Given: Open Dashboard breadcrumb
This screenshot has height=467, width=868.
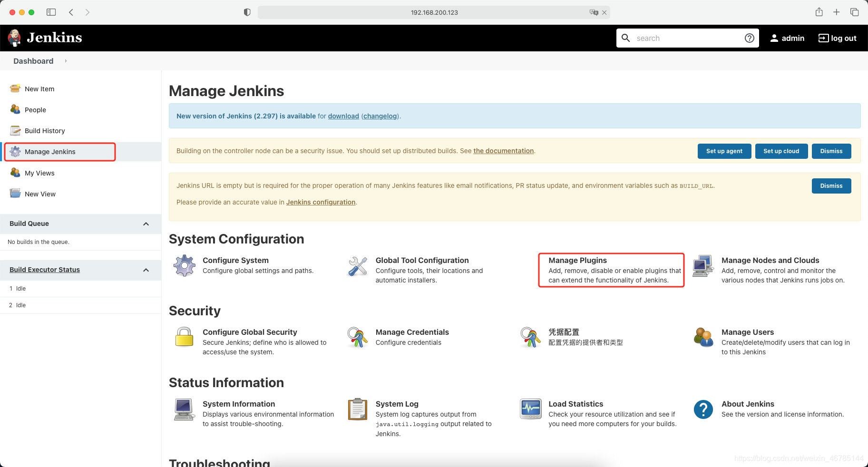Looking at the screenshot, I should point(33,61).
